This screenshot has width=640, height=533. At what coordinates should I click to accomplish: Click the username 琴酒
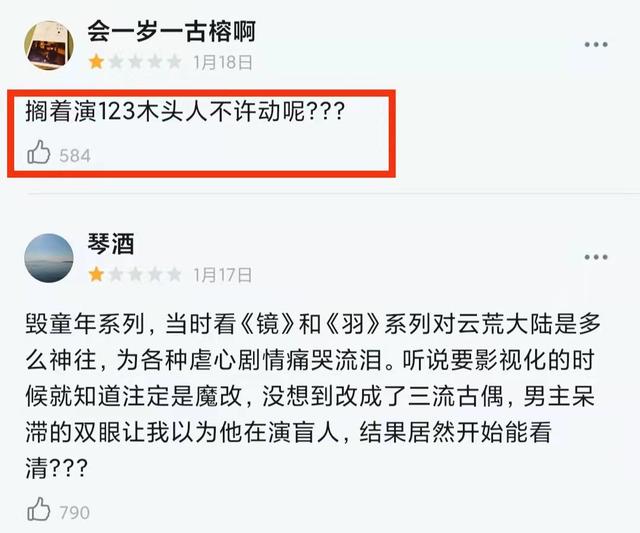[x=111, y=244]
